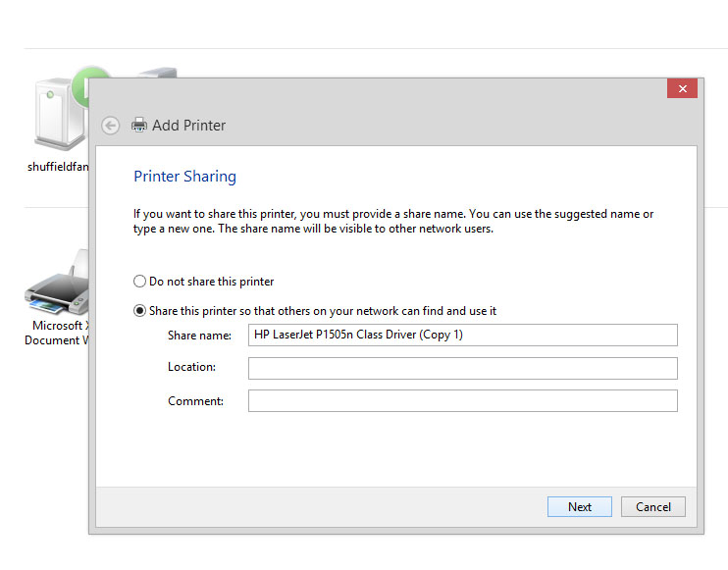Close the Add Printer dialog
This screenshot has width=728, height=570.
[x=682, y=88]
